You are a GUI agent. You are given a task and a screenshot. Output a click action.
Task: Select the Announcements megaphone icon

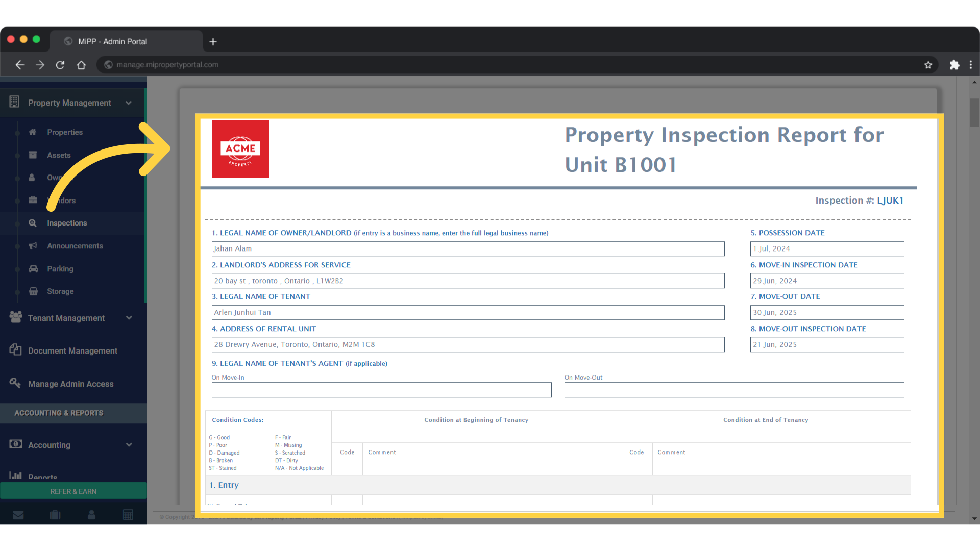point(32,246)
